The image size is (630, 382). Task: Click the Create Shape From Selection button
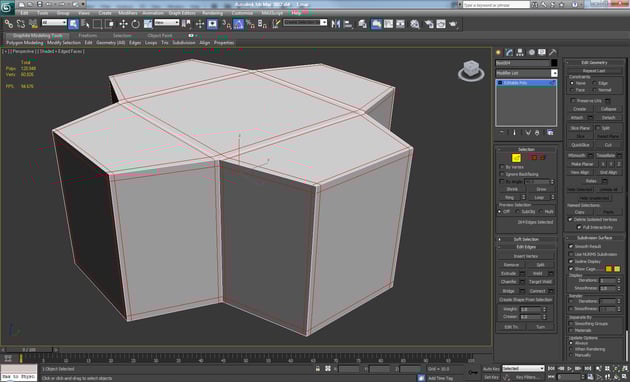pyautogui.click(x=526, y=300)
